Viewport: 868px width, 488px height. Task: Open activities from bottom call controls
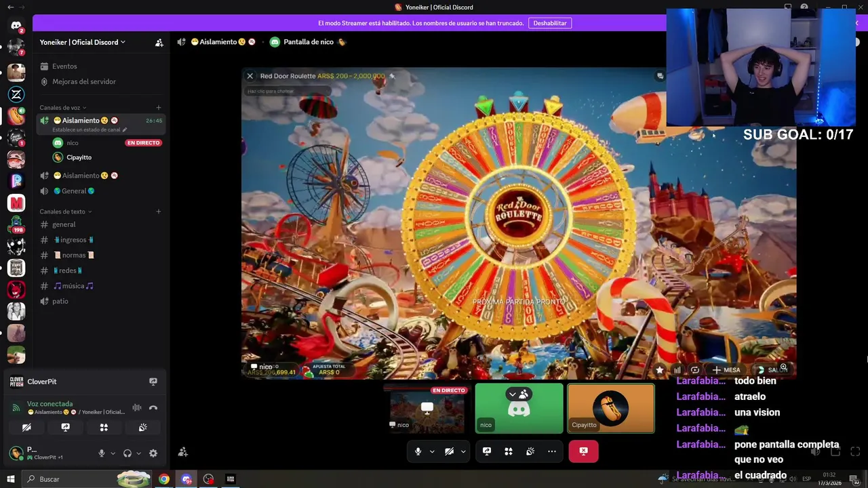[509, 451]
